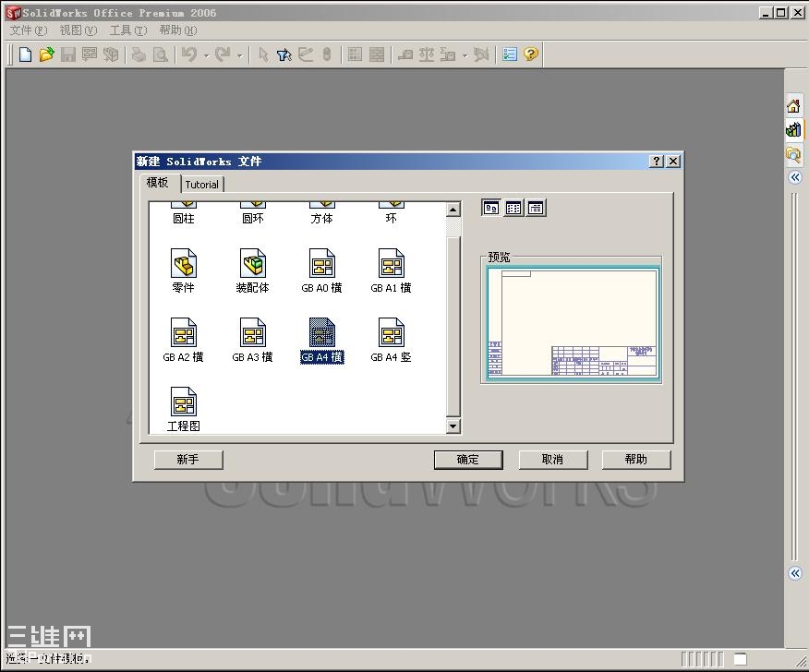Select the 环 template
The image size is (809, 672).
391,213
